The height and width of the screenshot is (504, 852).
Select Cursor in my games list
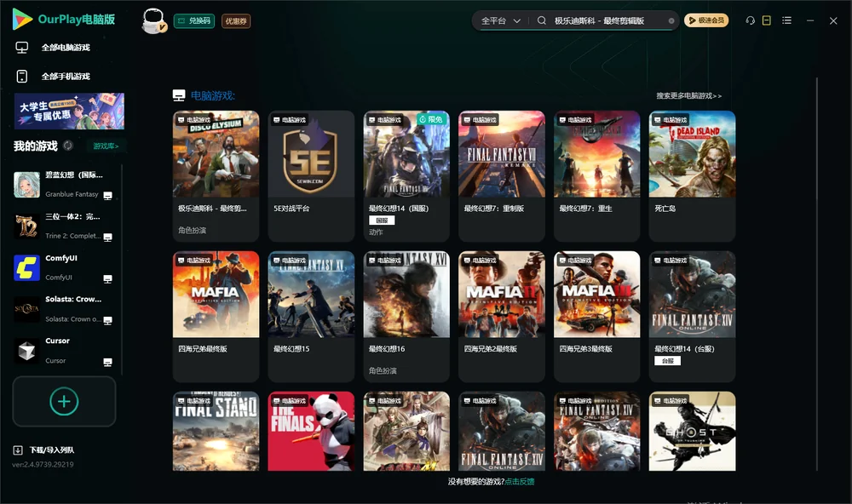coord(64,351)
